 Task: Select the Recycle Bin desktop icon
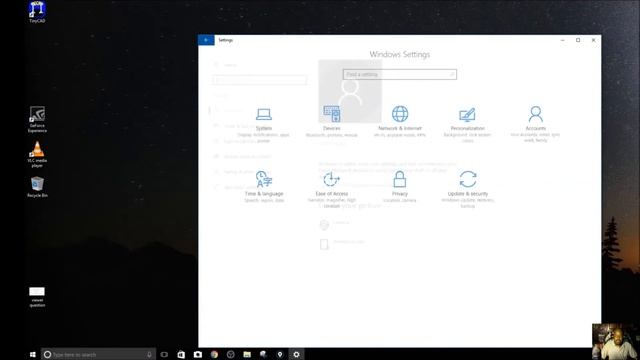pos(37,187)
